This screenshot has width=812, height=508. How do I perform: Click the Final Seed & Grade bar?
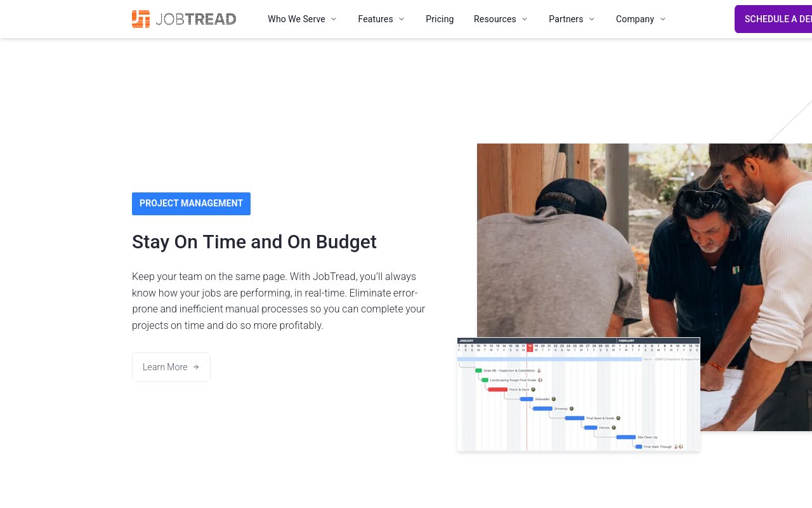point(575,418)
